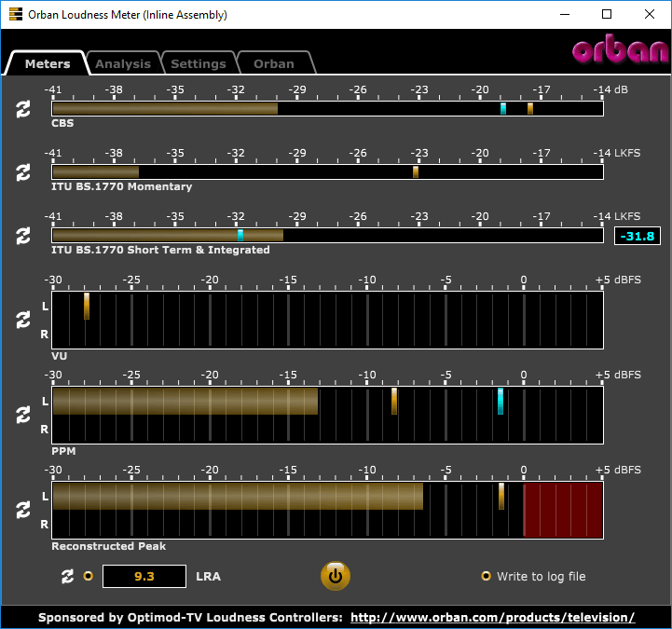The height and width of the screenshot is (629, 672).
Task: Open the Settings tab
Action: (x=199, y=64)
